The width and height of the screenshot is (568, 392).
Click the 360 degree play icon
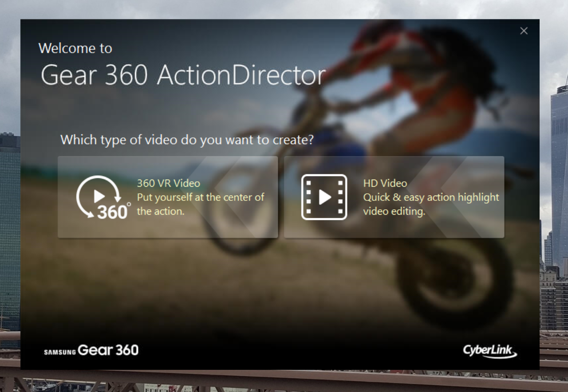103,197
